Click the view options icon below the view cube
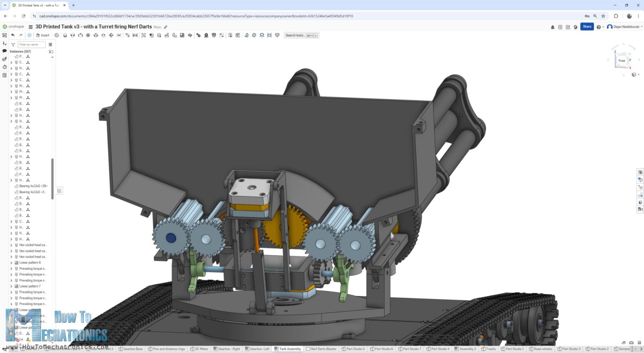 click(634, 75)
